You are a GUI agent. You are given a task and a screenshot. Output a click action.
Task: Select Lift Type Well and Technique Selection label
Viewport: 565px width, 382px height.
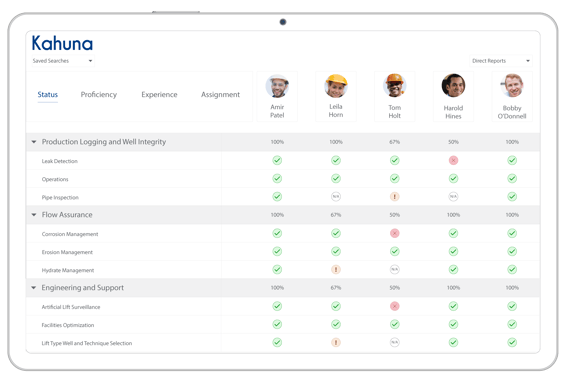pyautogui.click(x=86, y=343)
